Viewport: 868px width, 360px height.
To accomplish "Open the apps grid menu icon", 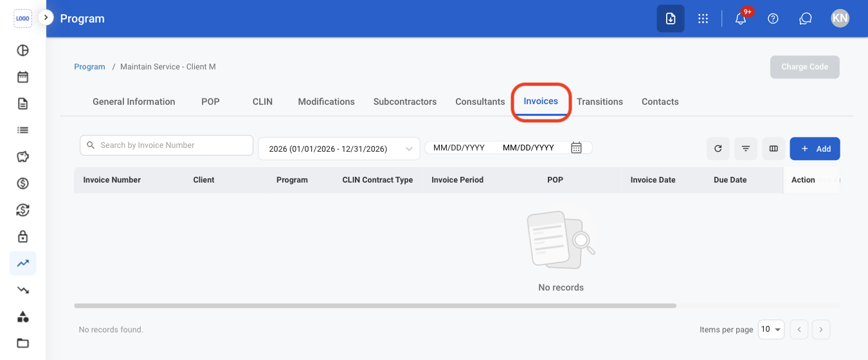I will coord(703,19).
